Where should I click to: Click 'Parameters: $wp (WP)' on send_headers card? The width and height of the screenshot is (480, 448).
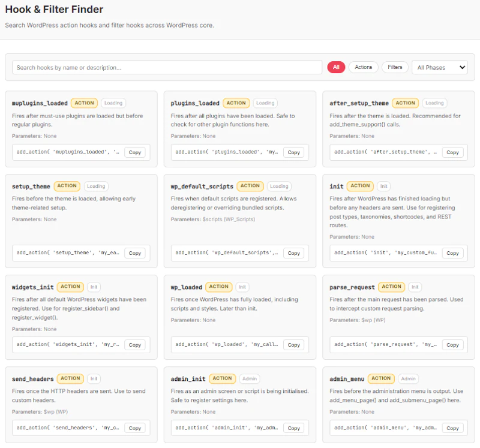(x=40, y=412)
